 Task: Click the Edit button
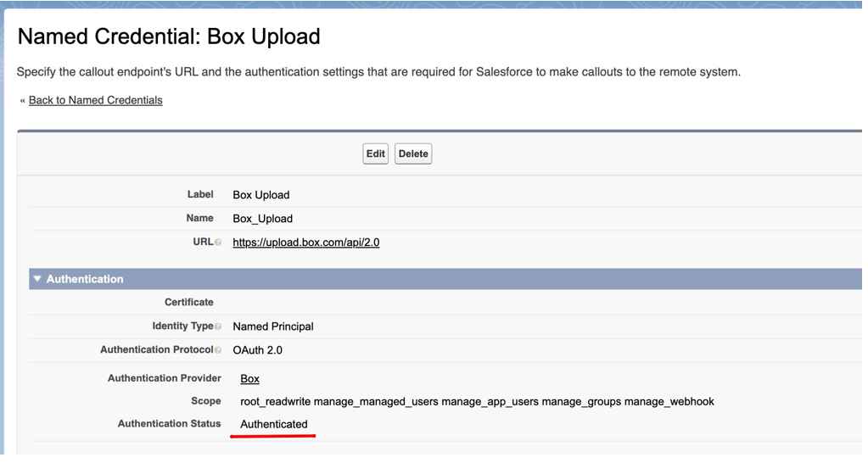[x=375, y=153]
